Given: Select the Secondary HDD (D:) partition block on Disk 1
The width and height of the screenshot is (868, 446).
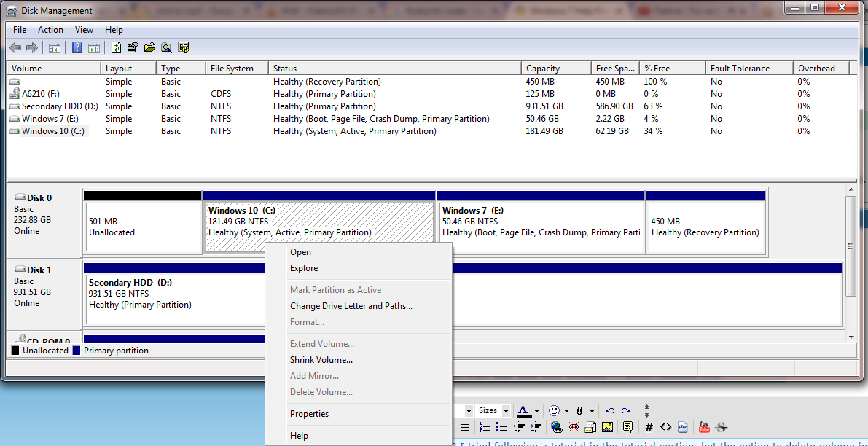Looking at the screenshot, I should click(x=463, y=294).
